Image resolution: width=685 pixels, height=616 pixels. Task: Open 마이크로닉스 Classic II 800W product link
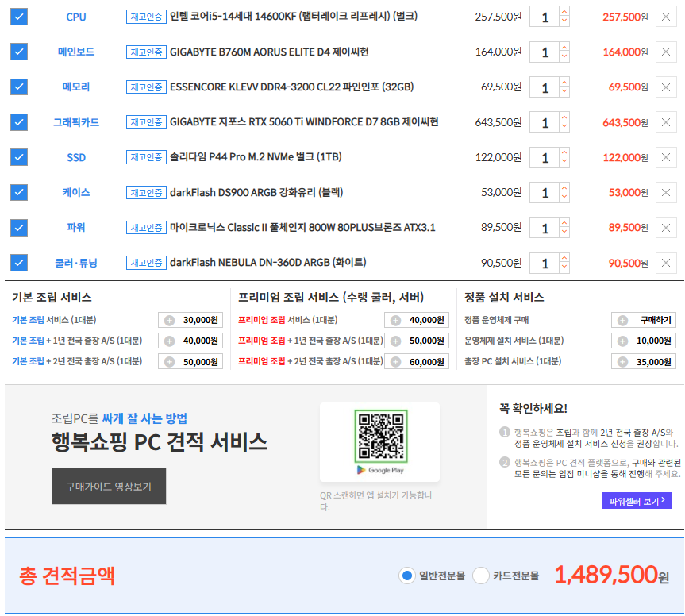pyautogui.click(x=302, y=228)
